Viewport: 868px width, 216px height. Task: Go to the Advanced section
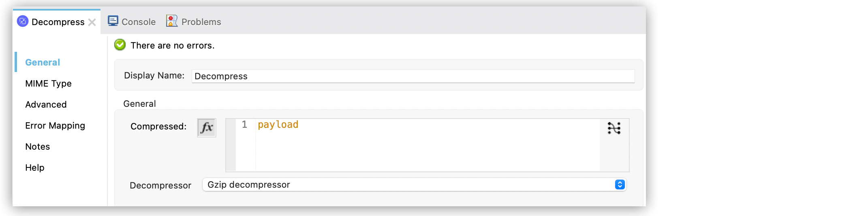point(46,104)
